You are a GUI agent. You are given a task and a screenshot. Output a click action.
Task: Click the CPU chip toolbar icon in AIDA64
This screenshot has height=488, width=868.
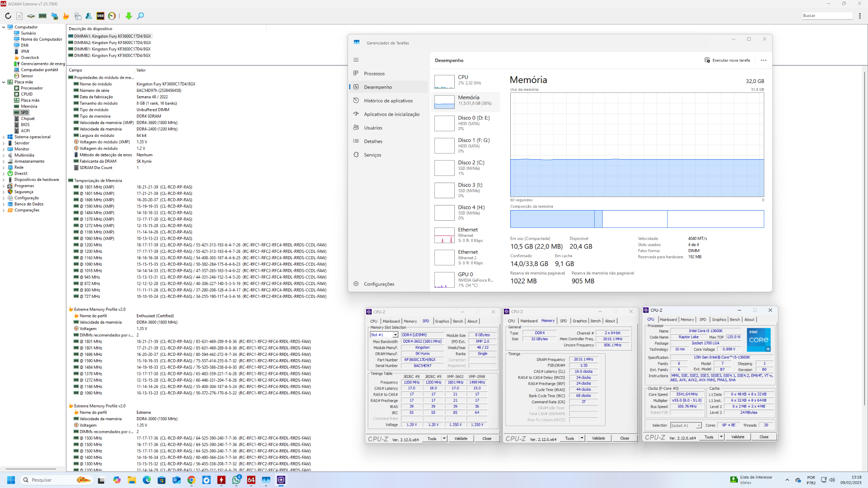(31, 16)
